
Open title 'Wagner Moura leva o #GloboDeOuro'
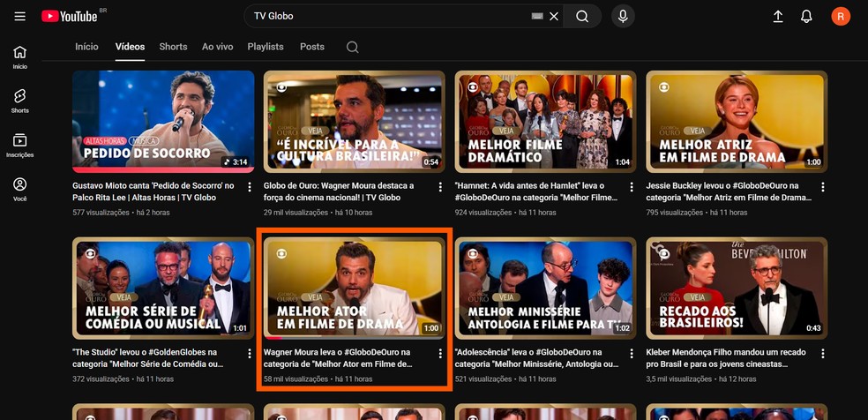338,358
